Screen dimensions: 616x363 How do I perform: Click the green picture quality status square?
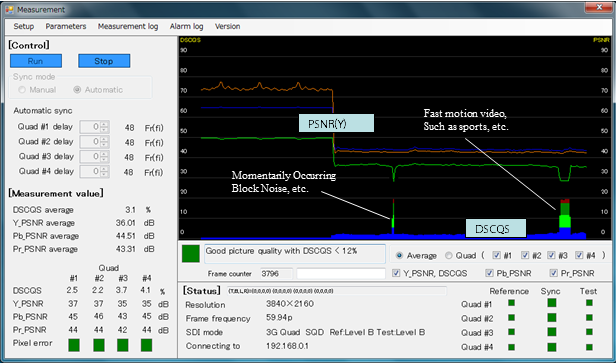[x=191, y=254]
